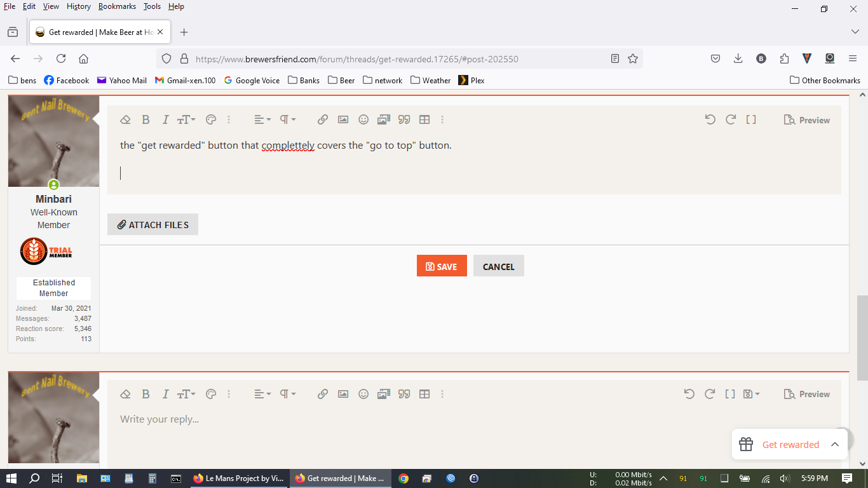This screenshot has height=488, width=868.
Task: Open the History menu
Action: point(79,6)
